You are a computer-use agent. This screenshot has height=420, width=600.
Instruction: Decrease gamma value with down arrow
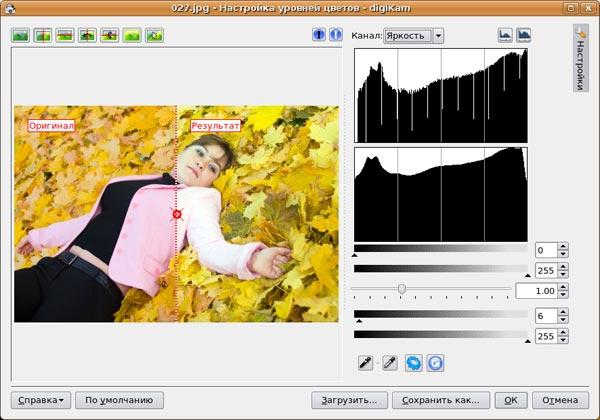563,295
